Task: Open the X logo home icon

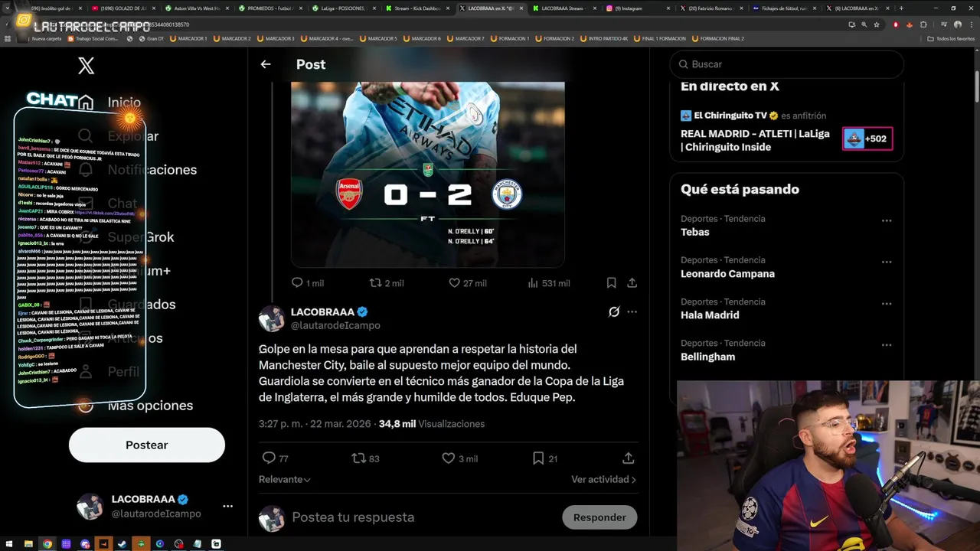Action: click(x=87, y=66)
